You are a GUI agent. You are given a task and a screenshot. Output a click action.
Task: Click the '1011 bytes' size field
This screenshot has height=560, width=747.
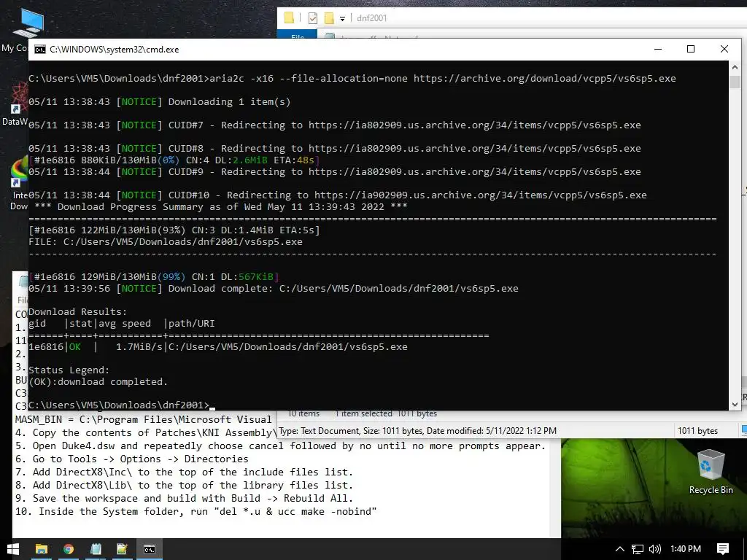697,431
